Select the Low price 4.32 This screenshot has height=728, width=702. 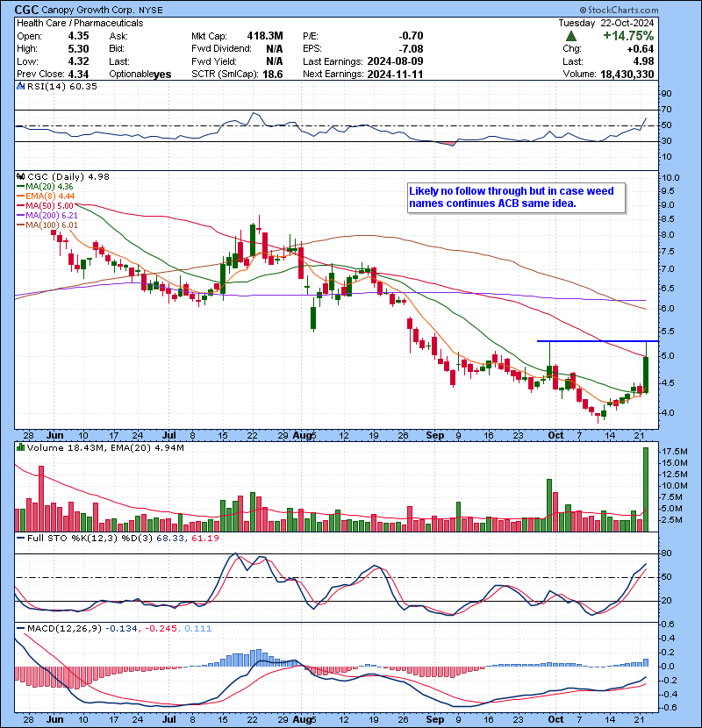(x=78, y=61)
